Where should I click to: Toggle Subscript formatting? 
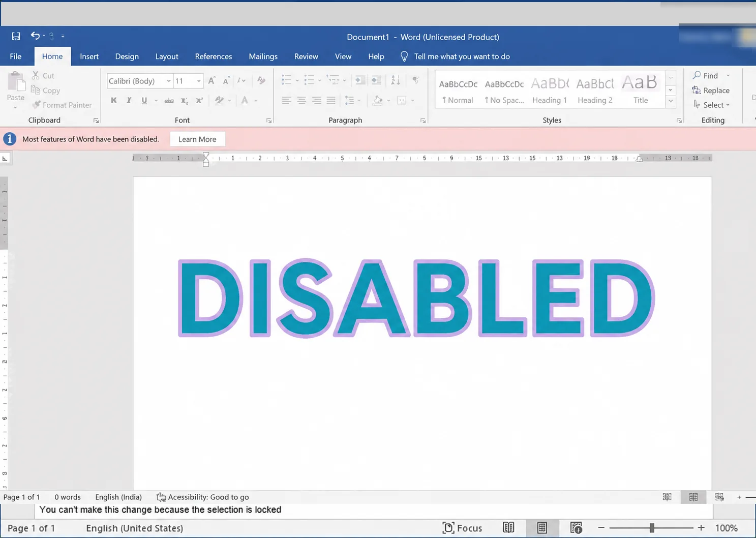pos(185,100)
